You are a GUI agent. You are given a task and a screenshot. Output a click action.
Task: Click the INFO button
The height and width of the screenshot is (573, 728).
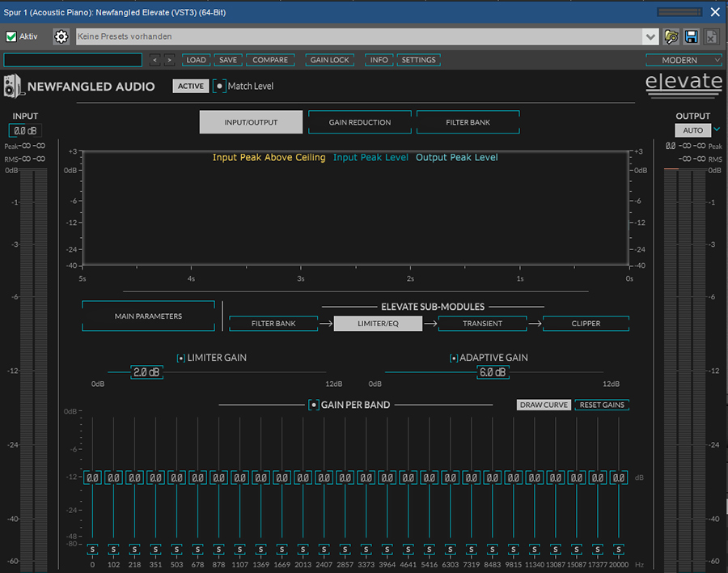pyautogui.click(x=379, y=60)
